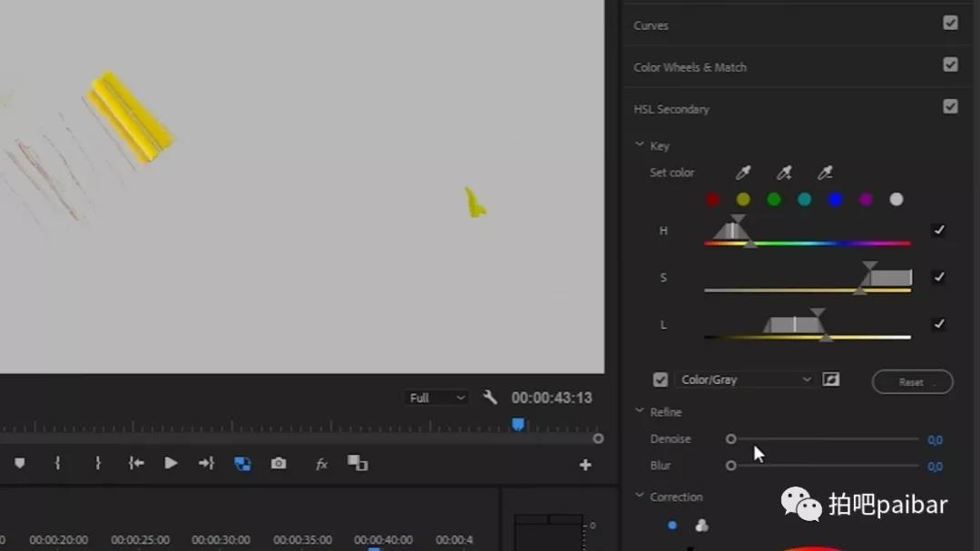Click the Export Frame camera icon
Image resolution: width=980 pixels, height=551 pixels.
point(279,464)
